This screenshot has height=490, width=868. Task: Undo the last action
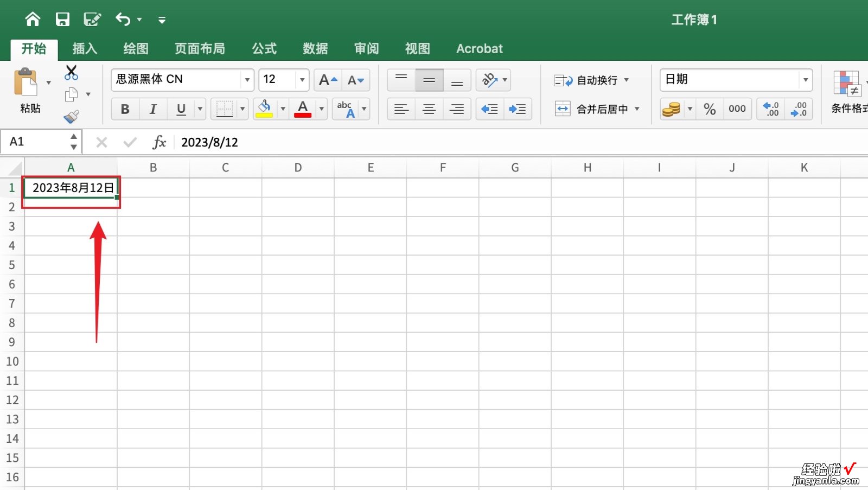click(123, 20)
